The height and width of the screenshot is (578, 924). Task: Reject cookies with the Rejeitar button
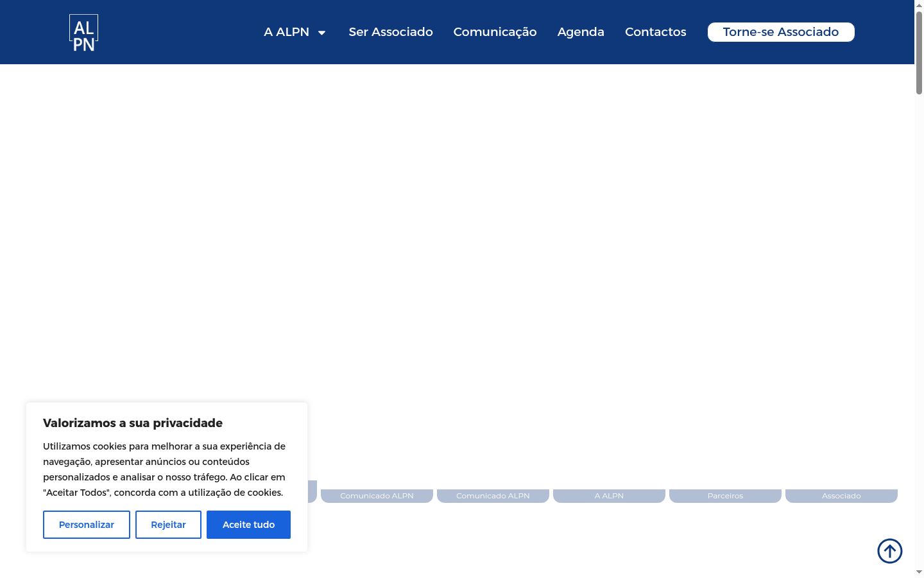pos(168,525)
